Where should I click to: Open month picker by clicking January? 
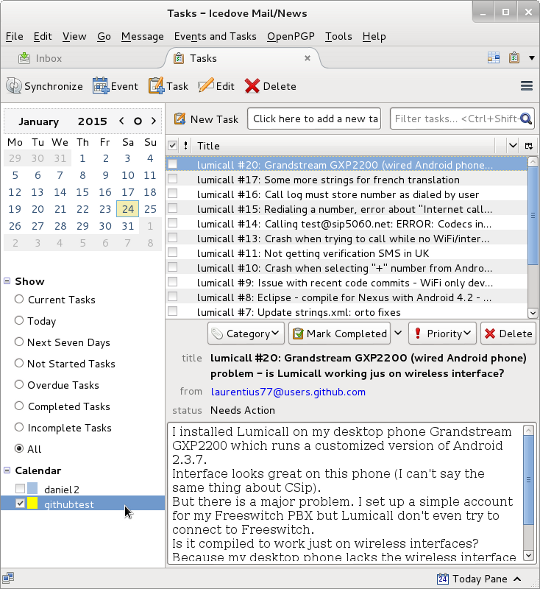(x=39, y=121)
